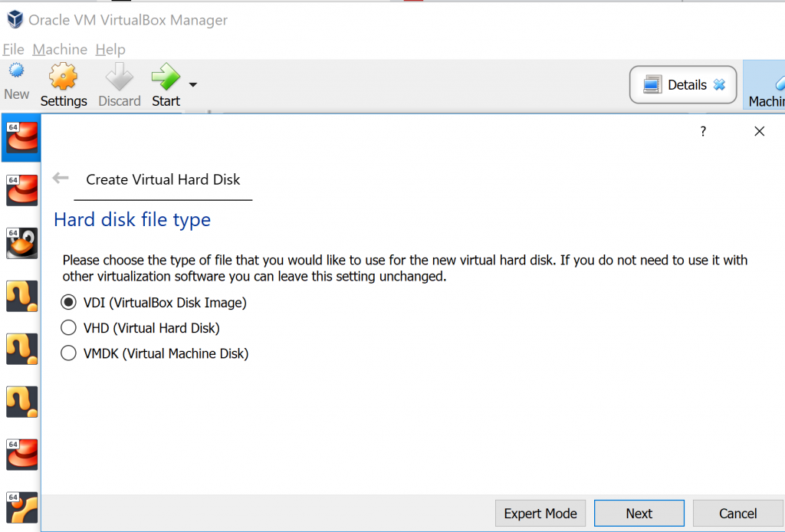Select the bottom orange 64-bit VM icon

21,507
